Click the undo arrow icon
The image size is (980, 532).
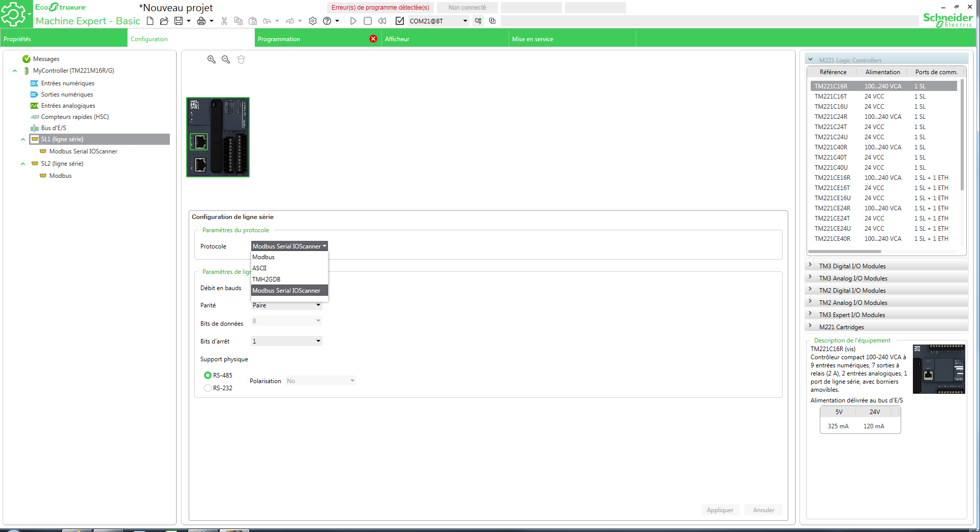(267, 21)
